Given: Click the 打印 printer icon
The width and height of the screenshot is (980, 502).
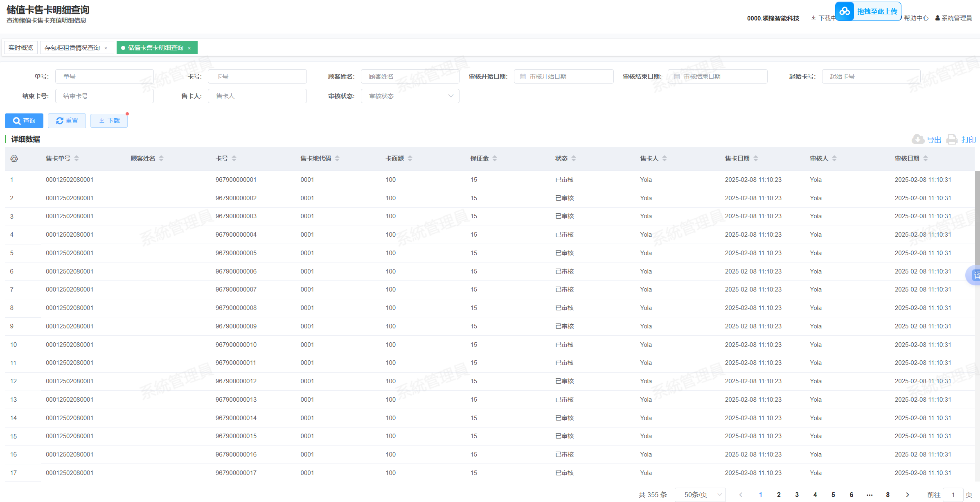Looking at the screenshot, I should coord(952,140).
